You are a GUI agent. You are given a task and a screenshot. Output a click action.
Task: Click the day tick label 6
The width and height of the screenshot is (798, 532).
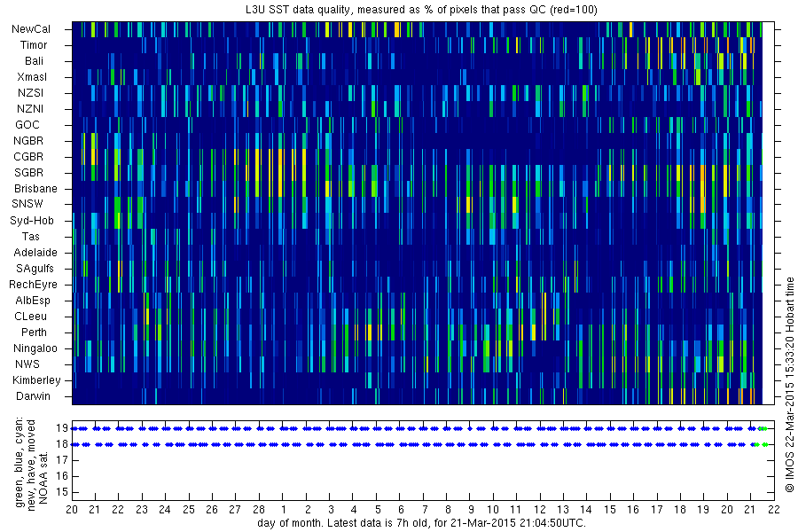tap(401, 510)
